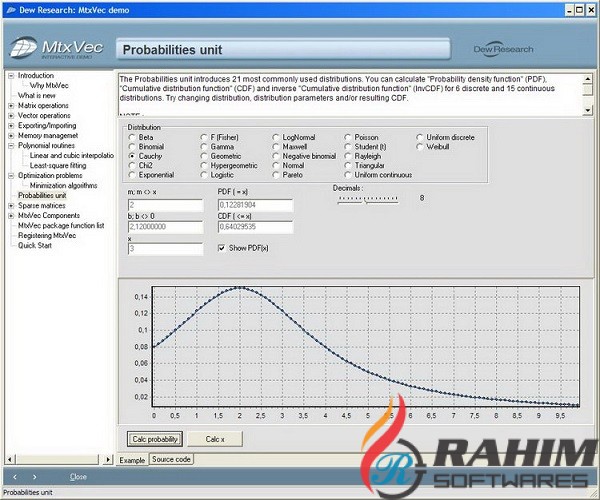Expand the Exporting/Importing node
The width and height of the screenshot is (600, 500).
point(11,125)
